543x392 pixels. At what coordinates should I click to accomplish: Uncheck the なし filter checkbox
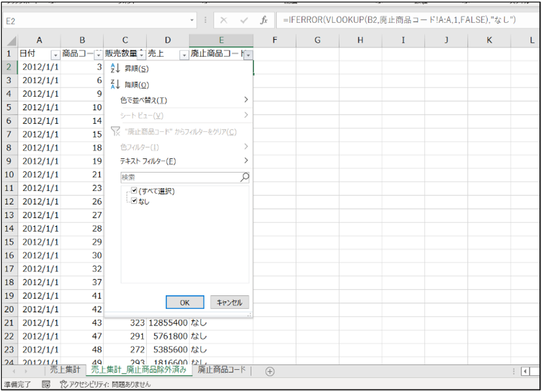[x=134, y=201]
